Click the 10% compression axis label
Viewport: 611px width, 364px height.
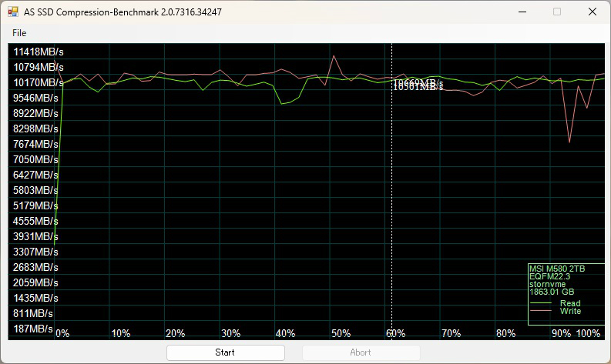(x=121, y=333)
